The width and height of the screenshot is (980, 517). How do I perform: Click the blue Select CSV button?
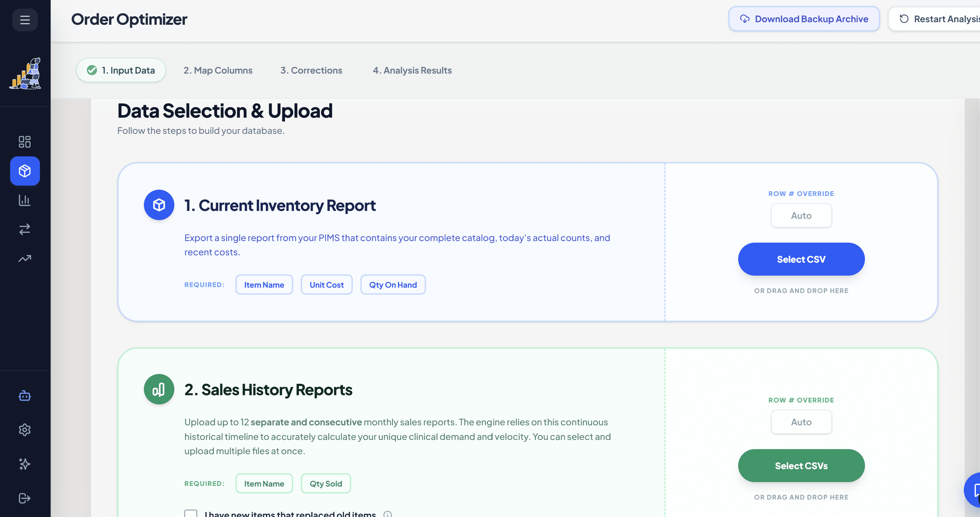[801, 259]
